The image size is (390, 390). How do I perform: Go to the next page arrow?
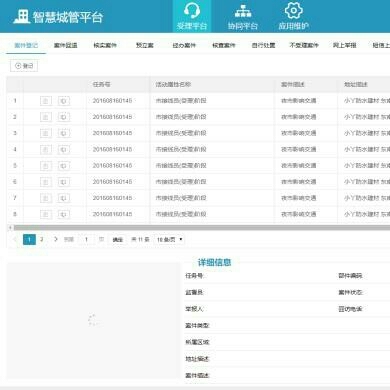[x=56, y=239]
